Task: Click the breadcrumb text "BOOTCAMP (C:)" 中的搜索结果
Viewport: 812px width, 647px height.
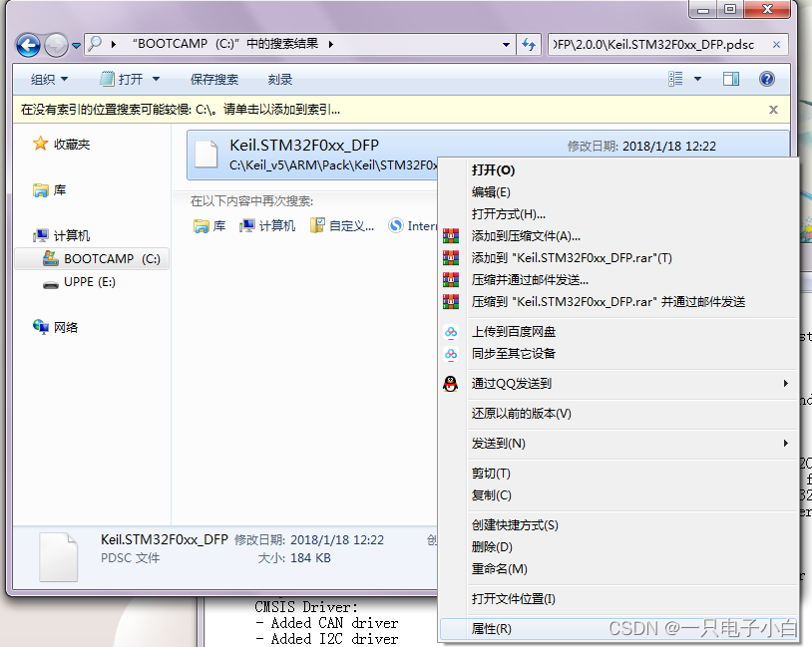Action: tap(225, 44)
